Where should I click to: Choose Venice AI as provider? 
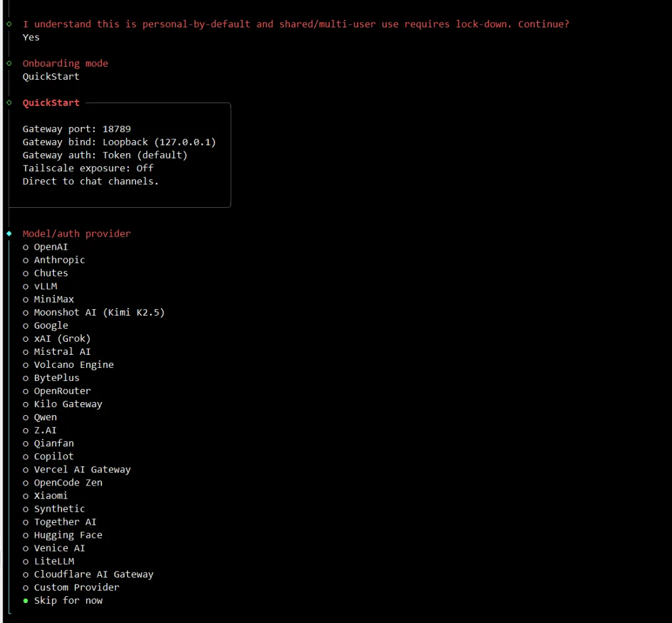click(54, 548)
